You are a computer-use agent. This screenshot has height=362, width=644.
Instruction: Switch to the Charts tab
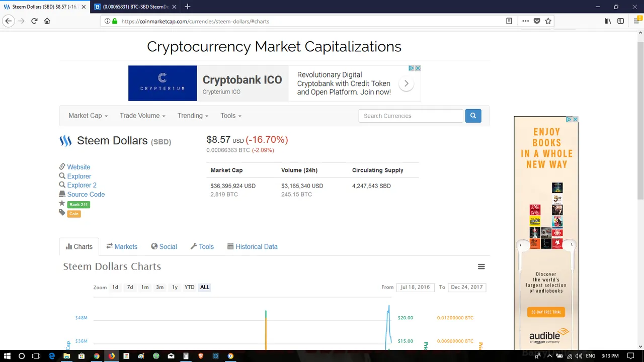pos(79,247)
